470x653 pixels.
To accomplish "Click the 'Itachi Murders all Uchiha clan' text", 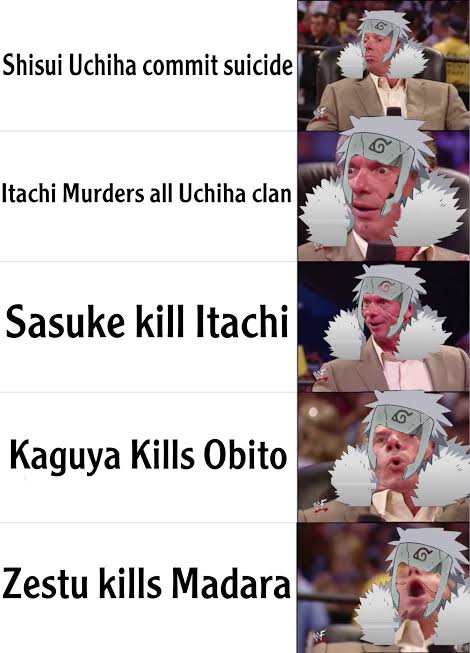I will pyautogui.click(x=147, y=194).
